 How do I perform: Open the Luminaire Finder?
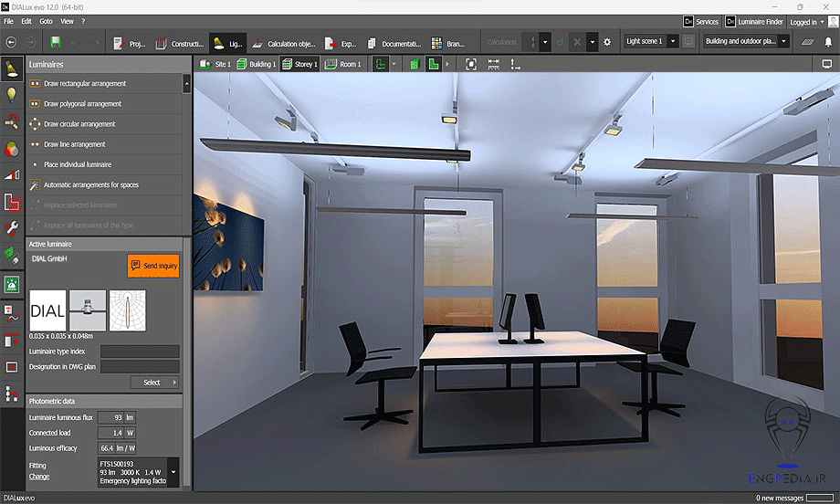point(753,21)
